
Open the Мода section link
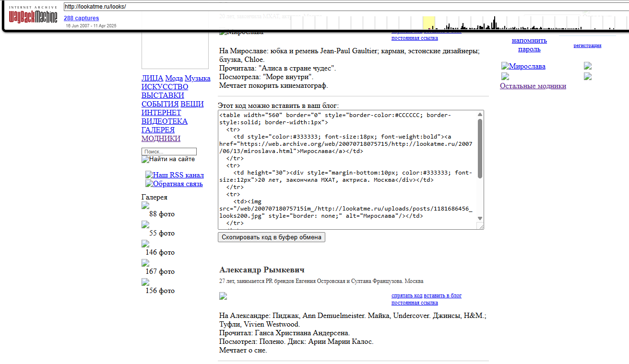[174, 78]
